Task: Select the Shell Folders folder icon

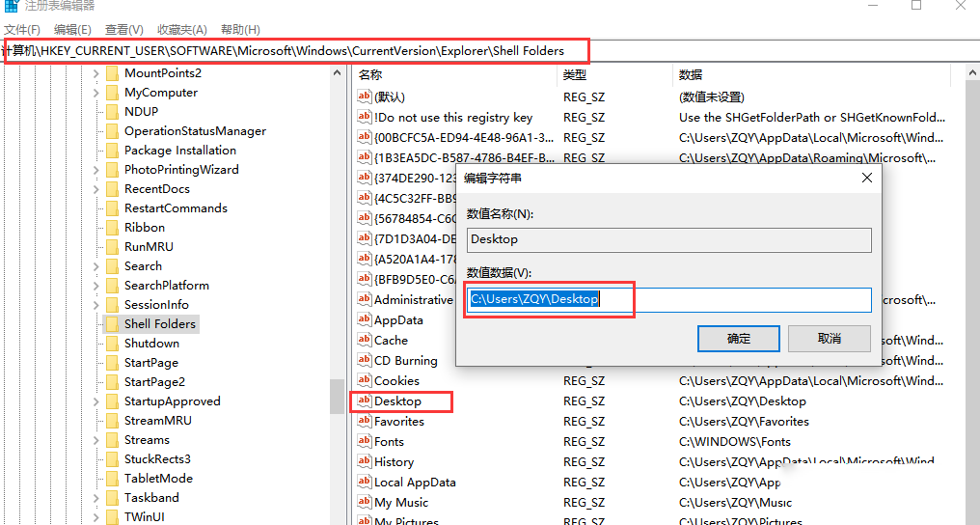Action: tap(113, 323)
